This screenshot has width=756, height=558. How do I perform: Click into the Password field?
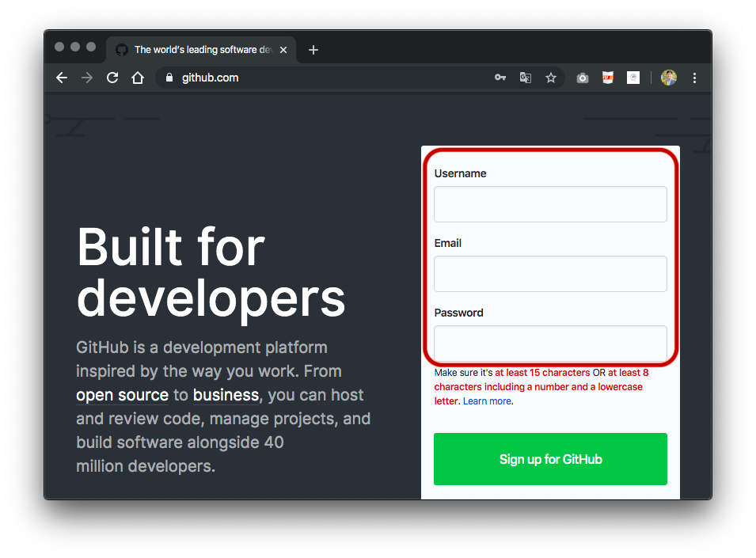(x=550, y=343)
